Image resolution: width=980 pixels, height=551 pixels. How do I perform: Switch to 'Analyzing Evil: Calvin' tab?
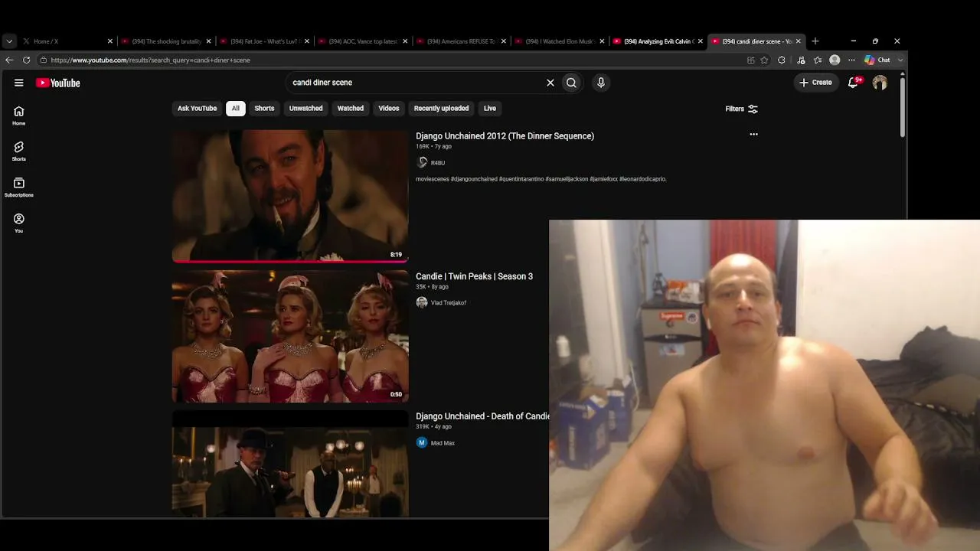658,41
